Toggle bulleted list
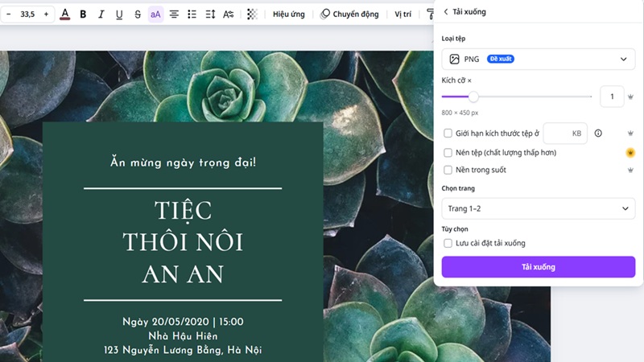The image size is (644, 362). point(192,14)
